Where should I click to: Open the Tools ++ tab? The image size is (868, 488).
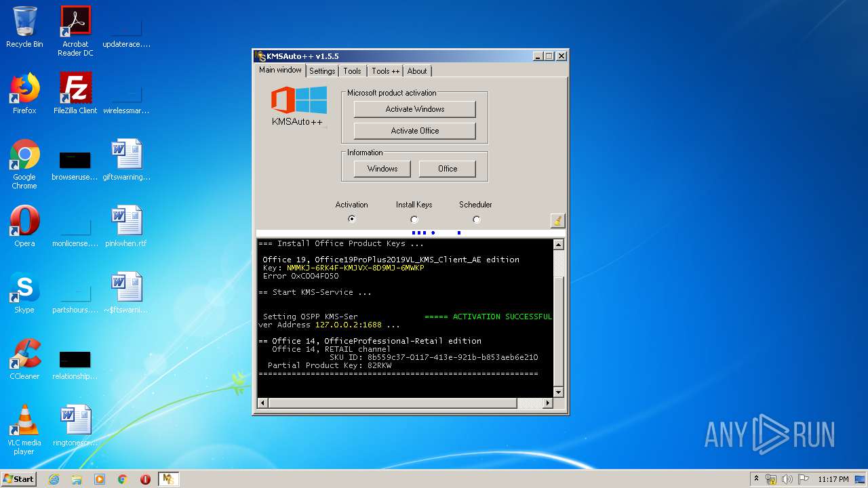[x=385, y=71]
